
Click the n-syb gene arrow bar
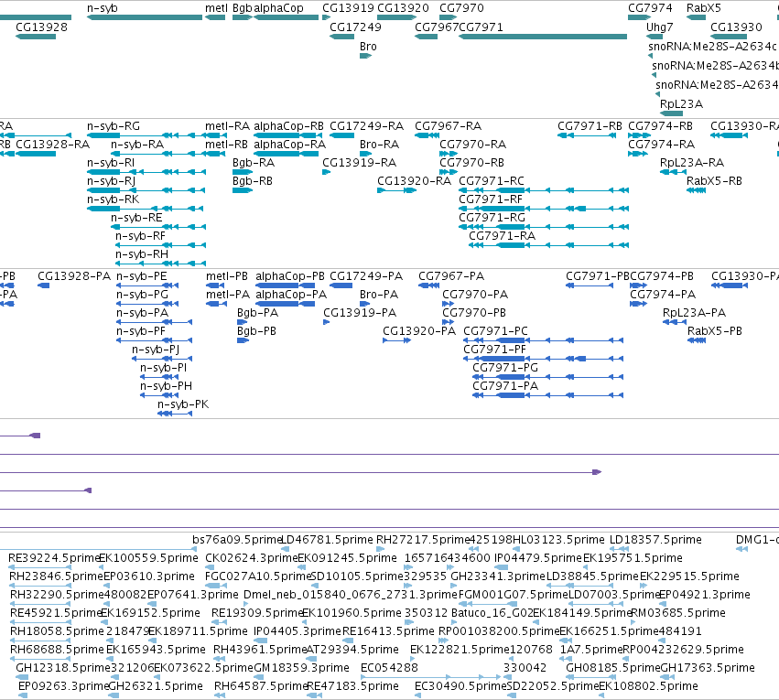click(x=145, y=17)
